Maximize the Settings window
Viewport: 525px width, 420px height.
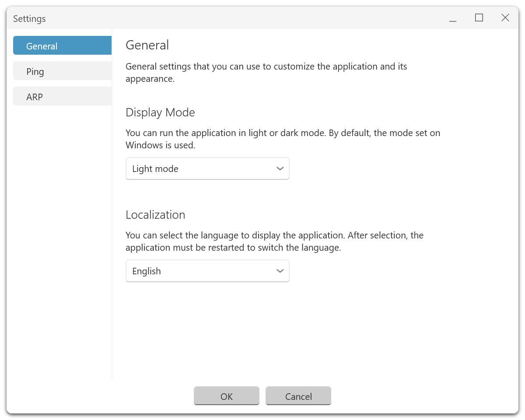[479, 18]
